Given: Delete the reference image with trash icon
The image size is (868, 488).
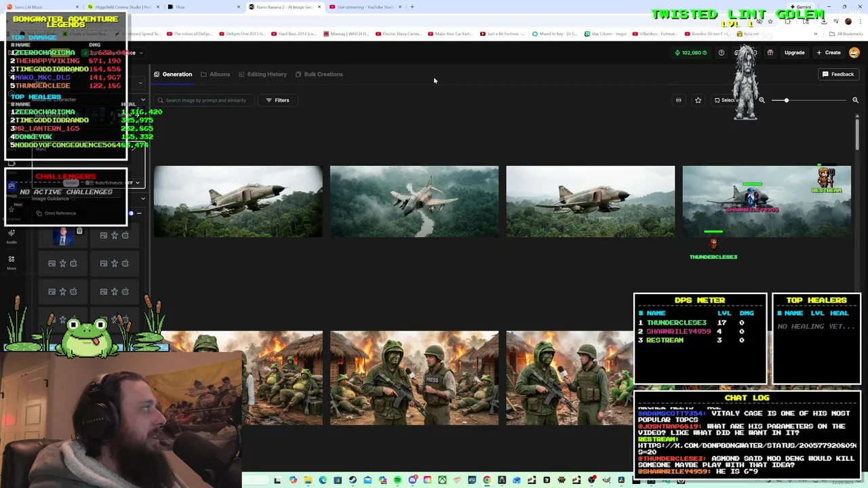Looking at the screenshot, I should 79,232.
